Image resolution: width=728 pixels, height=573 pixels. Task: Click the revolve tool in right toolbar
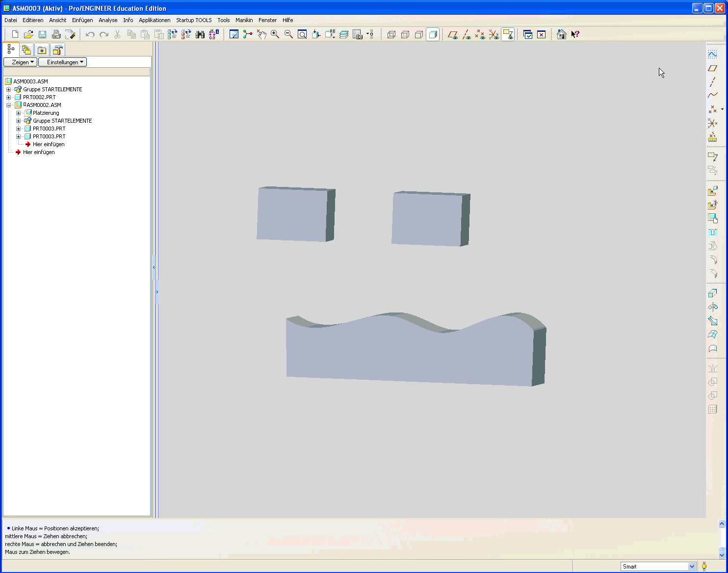[712, 307]
